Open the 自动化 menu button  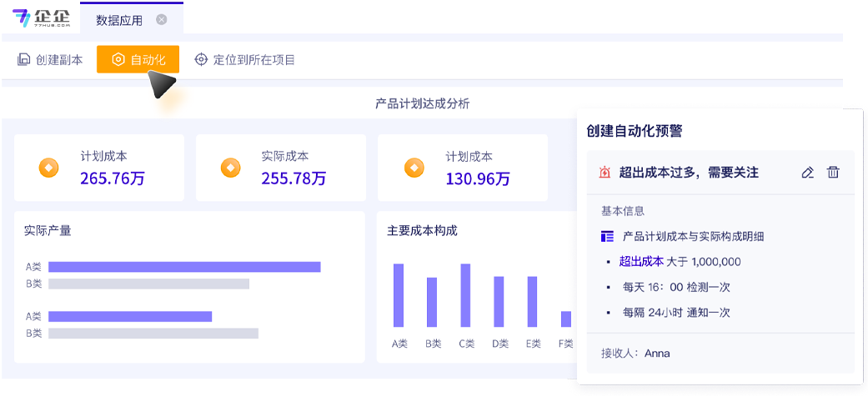[x=138, y=60]
